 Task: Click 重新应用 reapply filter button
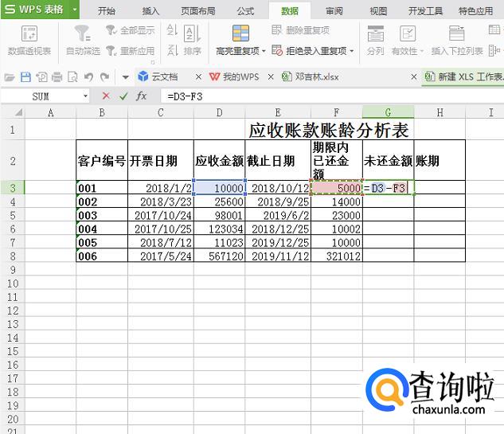[131, 51]
